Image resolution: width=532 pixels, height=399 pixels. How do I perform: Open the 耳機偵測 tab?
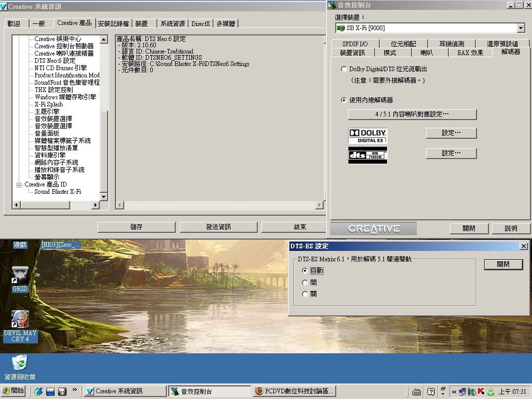pos(451,44)
